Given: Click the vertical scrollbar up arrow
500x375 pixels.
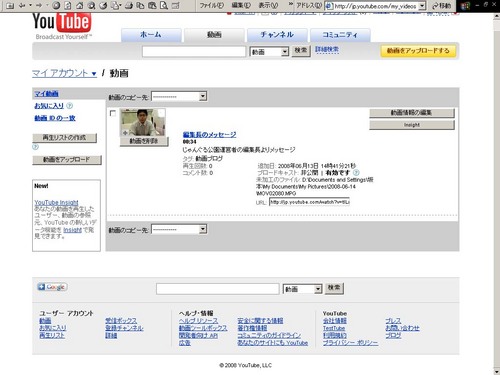Looking at the screenshot, I should [496, 16].
